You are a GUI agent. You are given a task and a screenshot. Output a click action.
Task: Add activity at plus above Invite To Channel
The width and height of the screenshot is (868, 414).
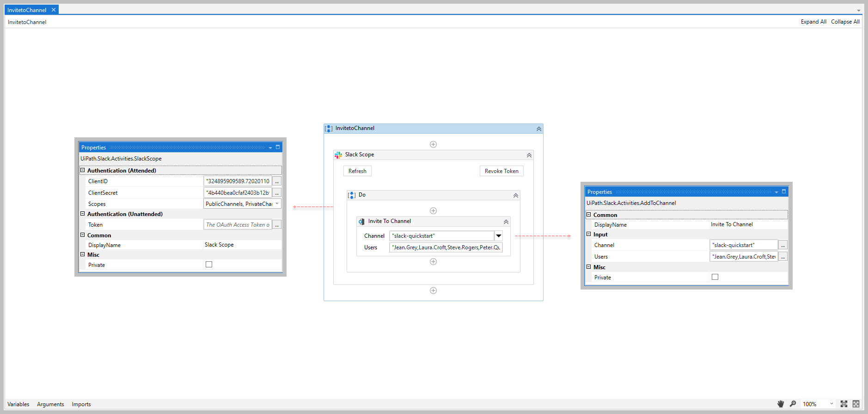click(433, 211)
